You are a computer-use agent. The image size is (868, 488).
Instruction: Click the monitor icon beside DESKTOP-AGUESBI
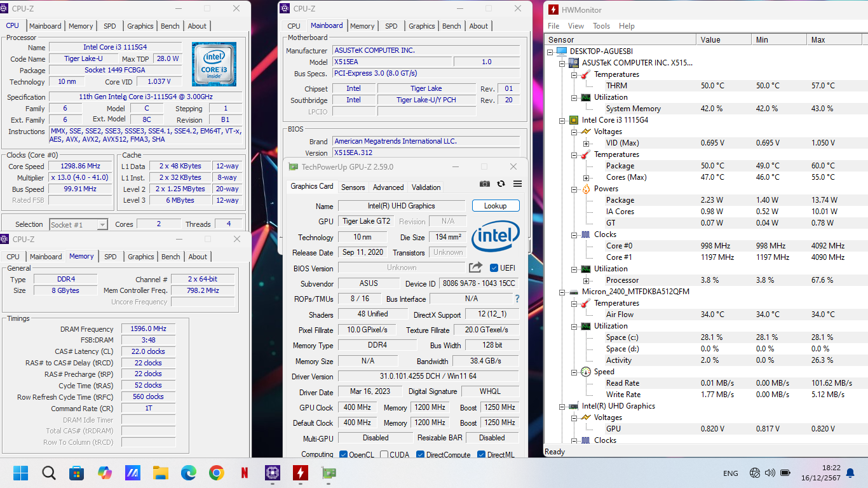coord(561,51)
